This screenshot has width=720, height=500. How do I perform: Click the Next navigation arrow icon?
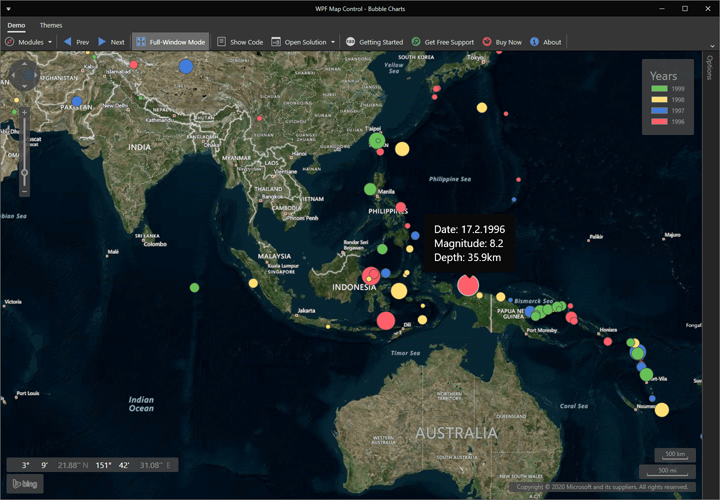[103, 42]
